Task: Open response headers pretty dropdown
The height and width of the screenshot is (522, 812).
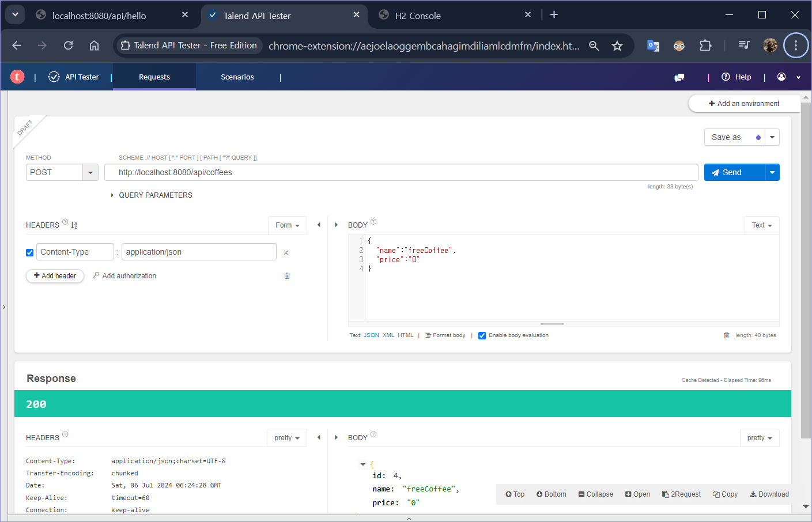Action: pyautogui.click(x=287, y=438)
